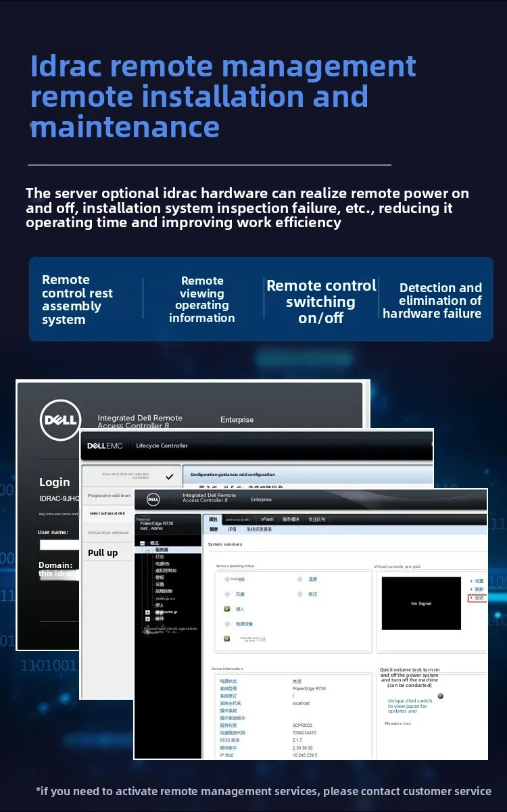Click green check beside 侵入 intrusion
The image size is (507, 812).
tap(227, 609)
